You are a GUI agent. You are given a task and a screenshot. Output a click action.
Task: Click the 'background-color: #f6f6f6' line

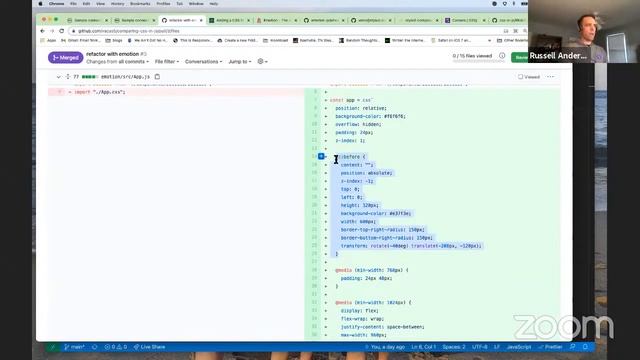click(x=371, y=116)
